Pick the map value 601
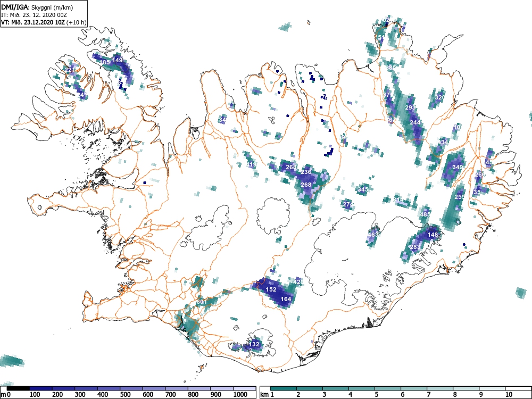Image resolution: width=532 pixels, height=399 pixels. pos(202,302)
